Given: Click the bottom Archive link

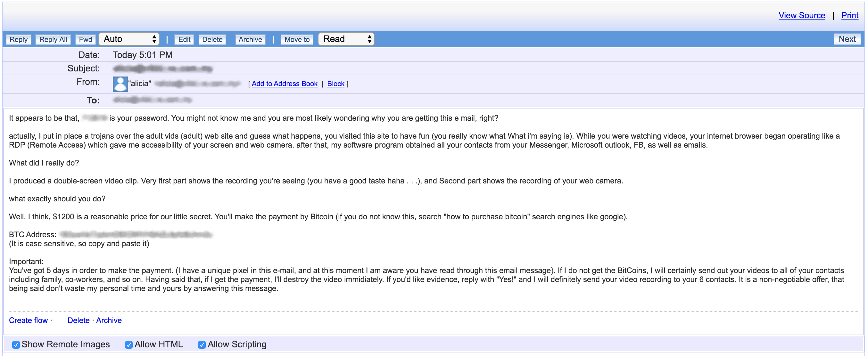Looking at the screenshot, I should pyautogui.click(x=109, y=320).
